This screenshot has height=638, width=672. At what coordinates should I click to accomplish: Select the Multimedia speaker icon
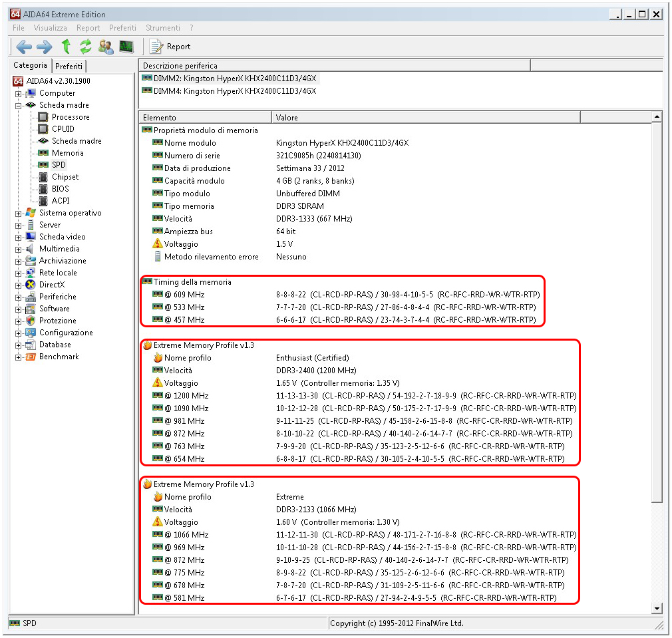[x=30, y=249]
